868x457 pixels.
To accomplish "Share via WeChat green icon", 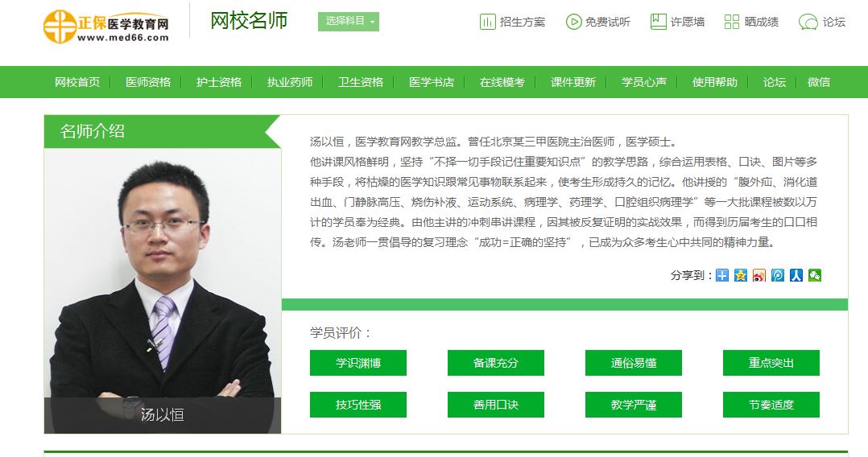I will pos(814,275).
